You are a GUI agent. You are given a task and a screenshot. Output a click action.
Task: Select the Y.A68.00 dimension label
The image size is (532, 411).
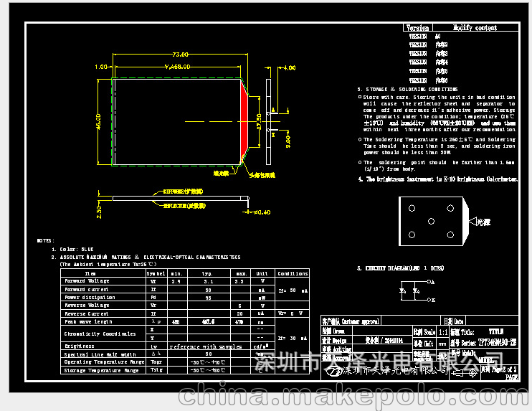[x=177, y=67]
